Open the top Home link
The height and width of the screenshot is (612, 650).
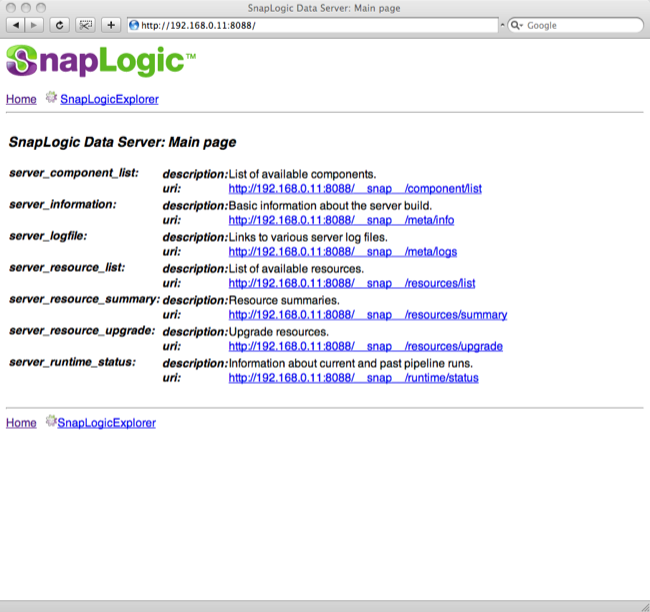21,99
